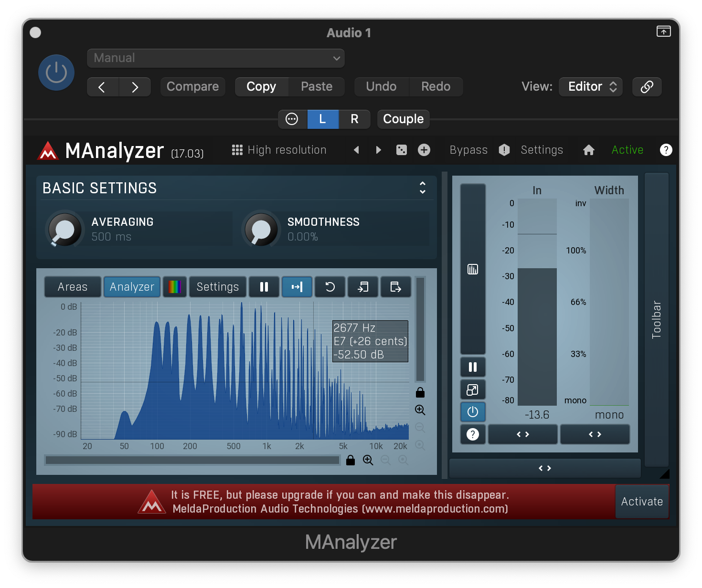Toggle the plugin power button
The image size is (702, 588).
coord(56,73)
